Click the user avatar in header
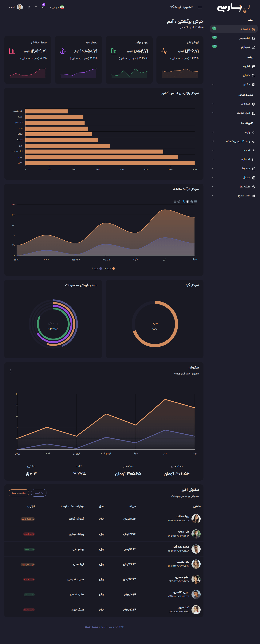This screenshot has height=644, width=260. pyautogui.click(x=20, y=7)
